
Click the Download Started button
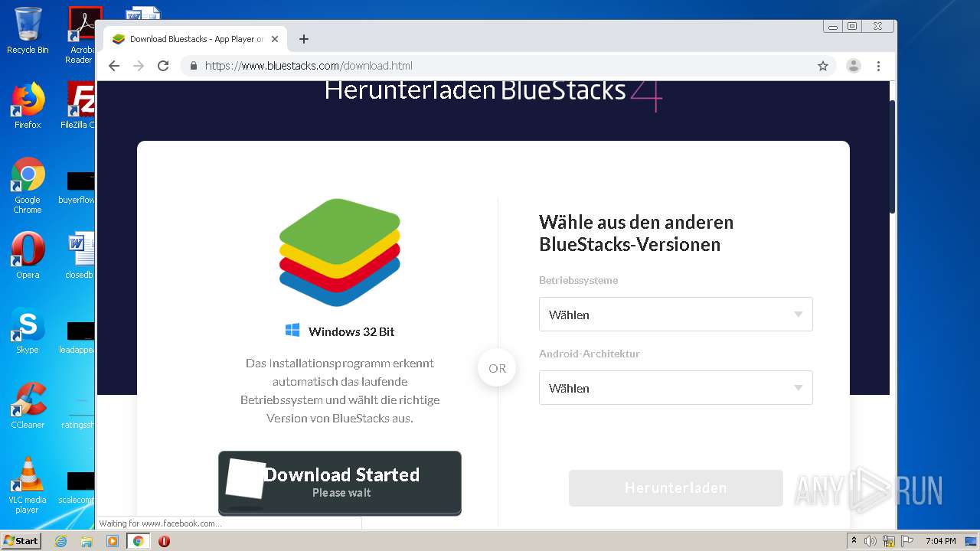click(340, 483)
